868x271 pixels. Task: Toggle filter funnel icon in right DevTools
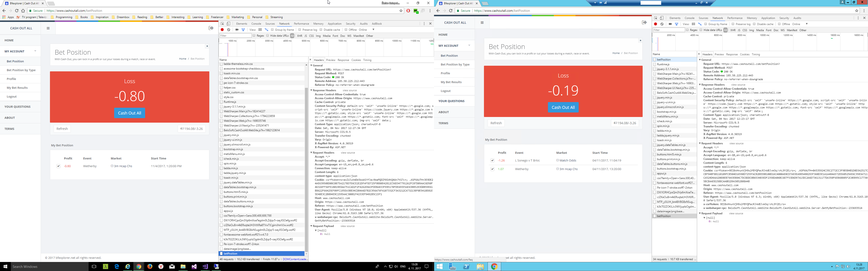coord(676,24)
